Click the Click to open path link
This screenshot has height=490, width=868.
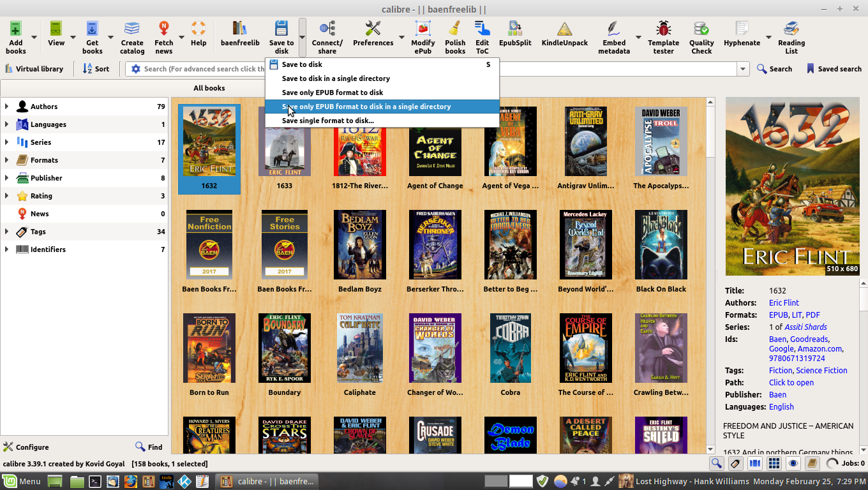click(791, 383)
